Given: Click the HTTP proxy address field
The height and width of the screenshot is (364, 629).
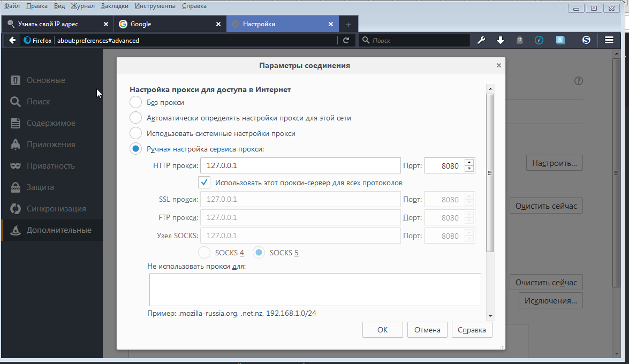Looking at the screenshot, I should point(300,166).
